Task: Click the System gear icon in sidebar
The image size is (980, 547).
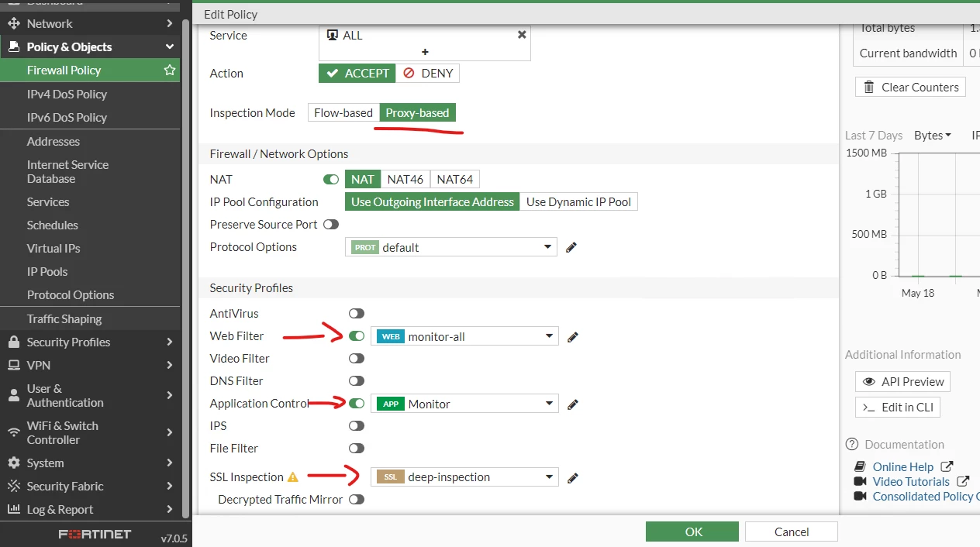Action: tap(13, 463)
